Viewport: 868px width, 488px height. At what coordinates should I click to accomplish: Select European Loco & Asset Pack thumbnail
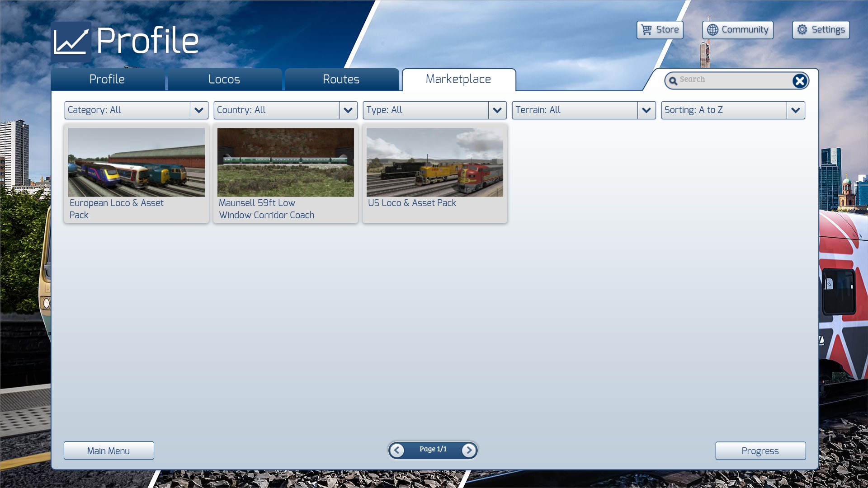click(136, 162)
